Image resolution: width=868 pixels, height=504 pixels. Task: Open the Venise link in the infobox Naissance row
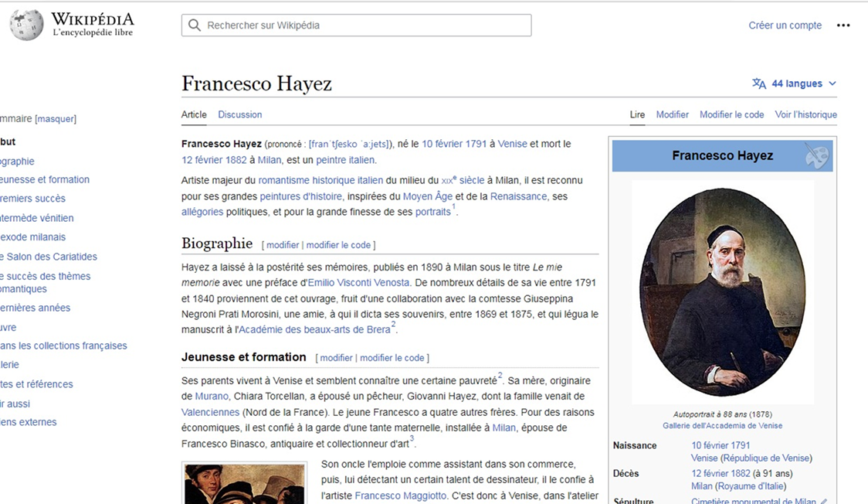click(704, 458)
